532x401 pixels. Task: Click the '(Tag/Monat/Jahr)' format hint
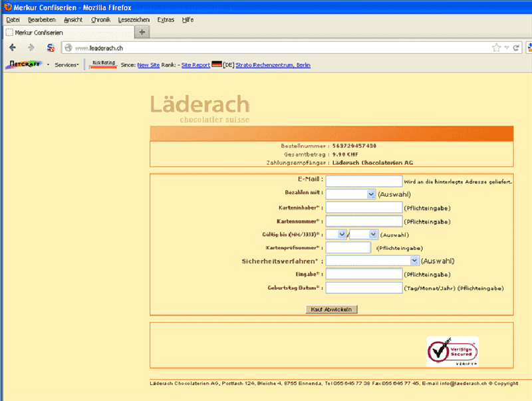click(429, 289)
